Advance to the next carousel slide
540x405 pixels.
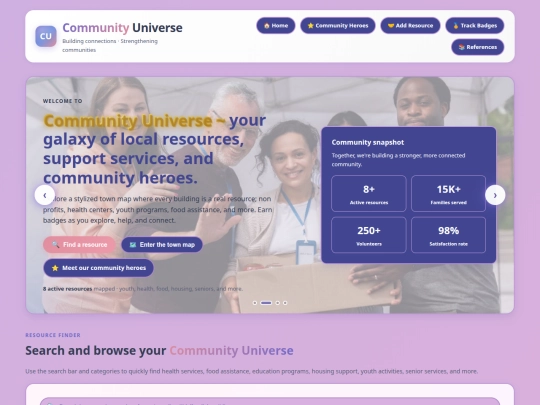point(495,195)
